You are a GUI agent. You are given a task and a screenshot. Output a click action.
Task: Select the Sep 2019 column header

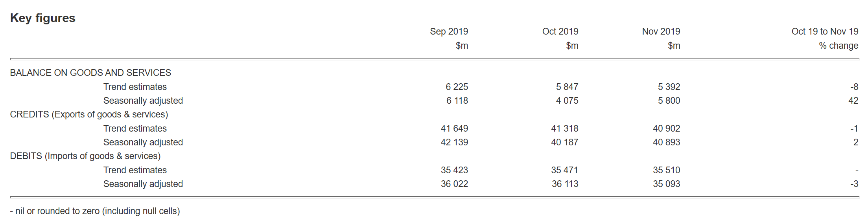pyautogui.click(x=449, y=31)
